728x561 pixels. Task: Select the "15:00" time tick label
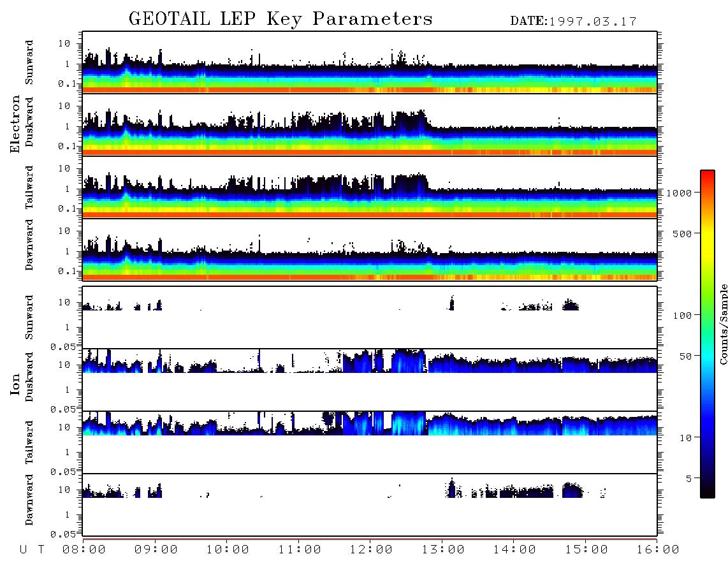coord(586,550)
